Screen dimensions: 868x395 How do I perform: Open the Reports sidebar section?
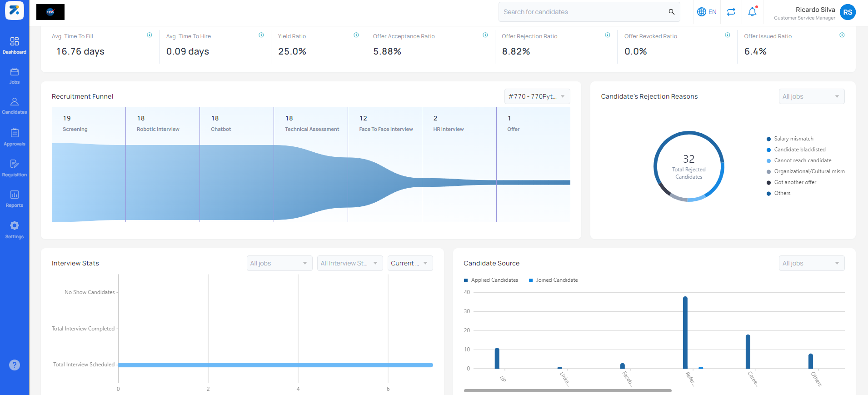(15, 199)
